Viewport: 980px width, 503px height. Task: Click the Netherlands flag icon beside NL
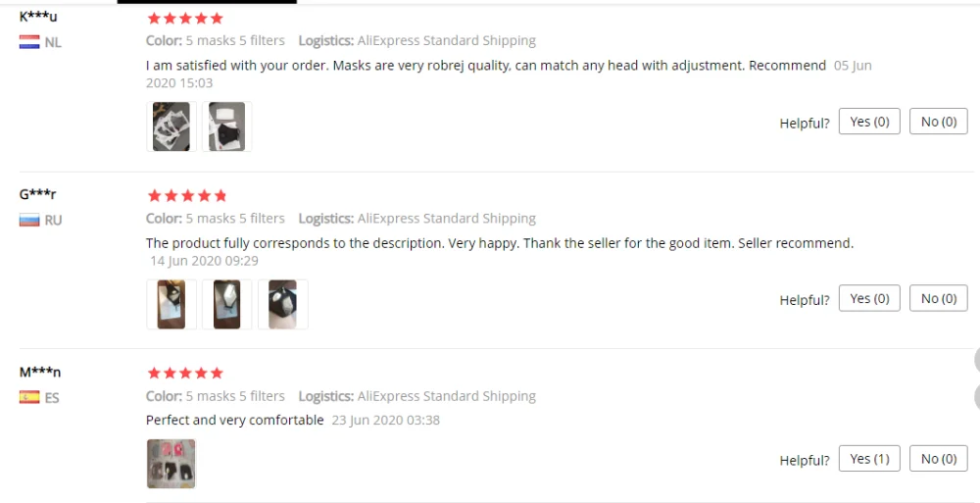tap(29, 42)
